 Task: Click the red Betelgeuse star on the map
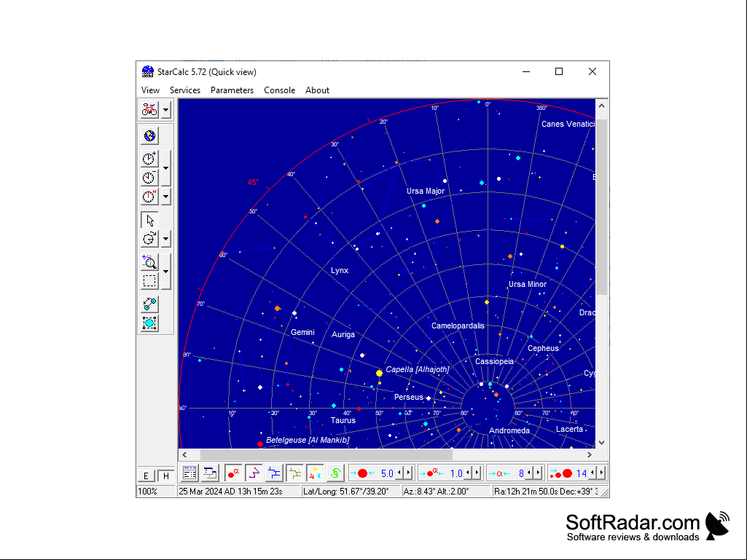(260, 443)
